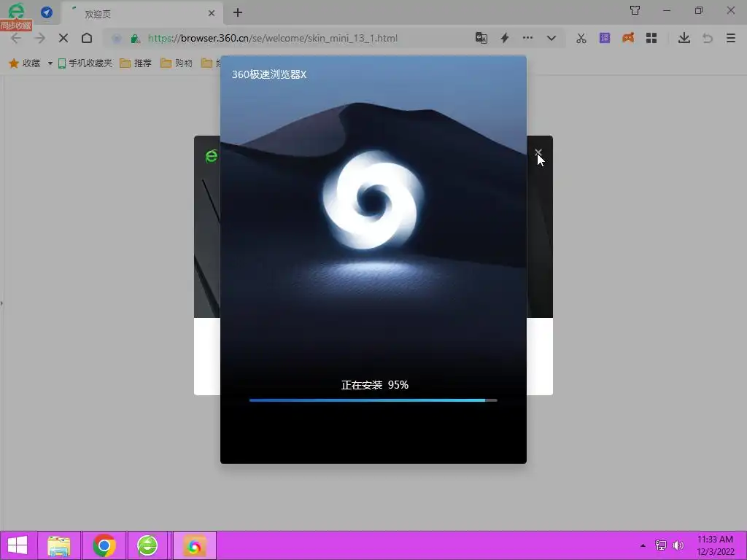
Task: Click the 360 browser logo at top-left
Action: click(16, 12)
